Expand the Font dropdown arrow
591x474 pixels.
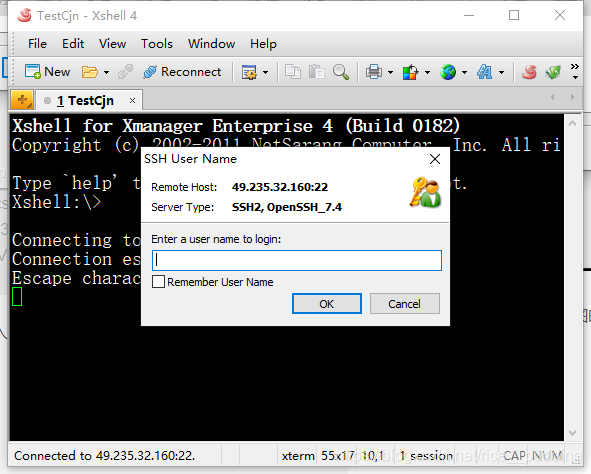pos(501,72)
